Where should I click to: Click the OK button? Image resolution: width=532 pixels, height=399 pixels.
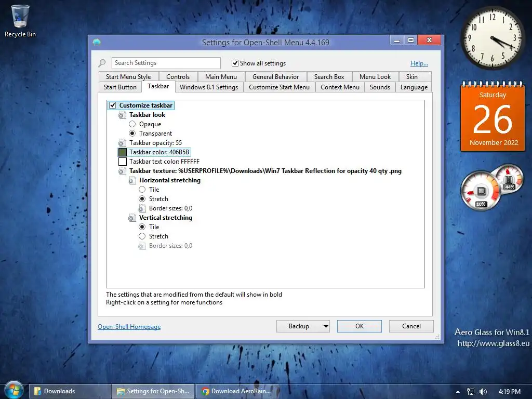pos(360,326)
